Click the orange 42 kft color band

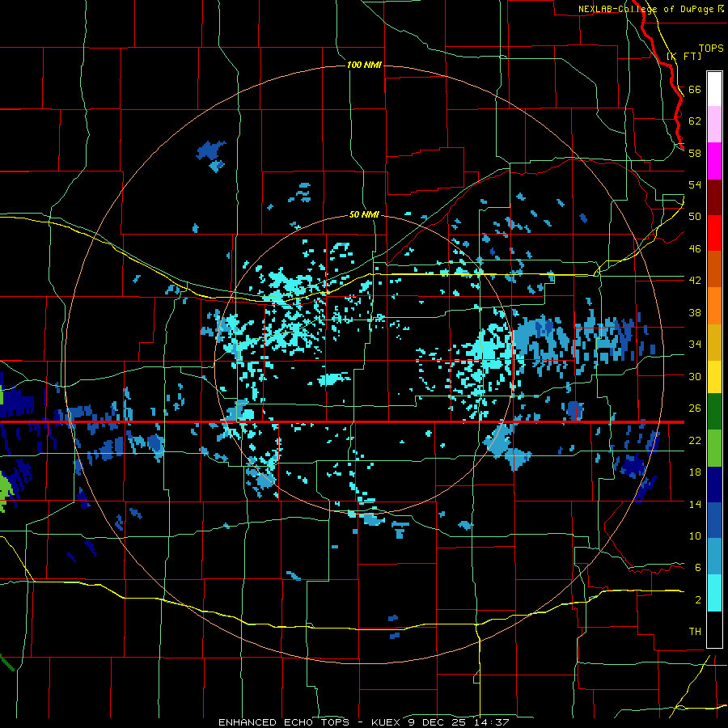[x=714, y=306]
